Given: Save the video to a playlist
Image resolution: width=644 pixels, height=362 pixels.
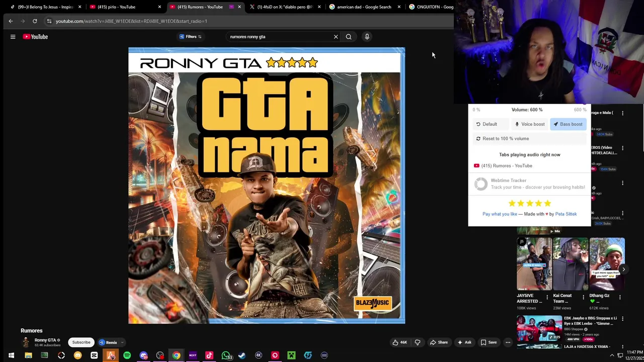Looking at the screenshot, I should click(x=489, y=342).
